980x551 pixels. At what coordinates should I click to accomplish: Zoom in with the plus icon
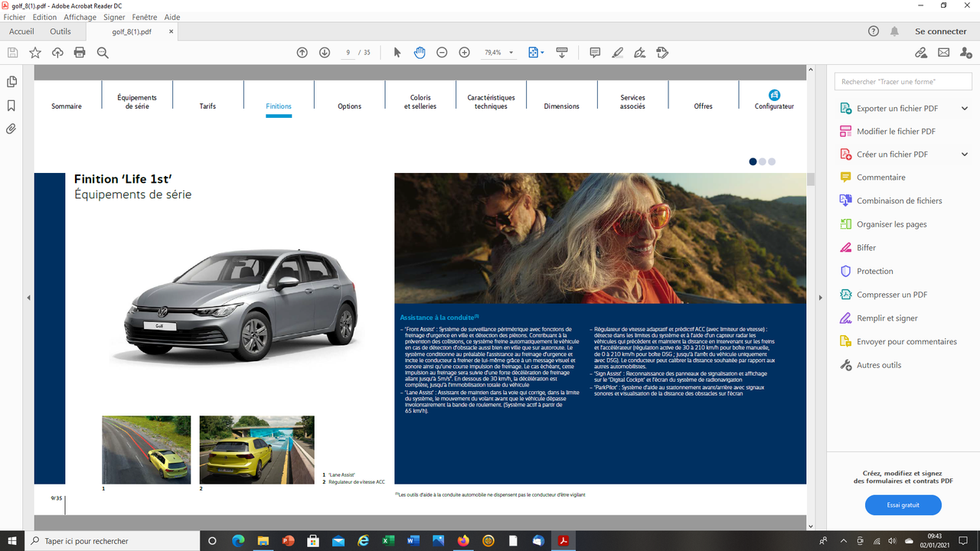coord(464,53)
